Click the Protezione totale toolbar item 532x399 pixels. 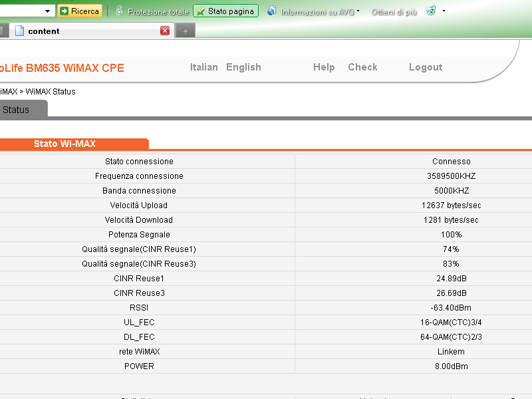pos(152,11)
